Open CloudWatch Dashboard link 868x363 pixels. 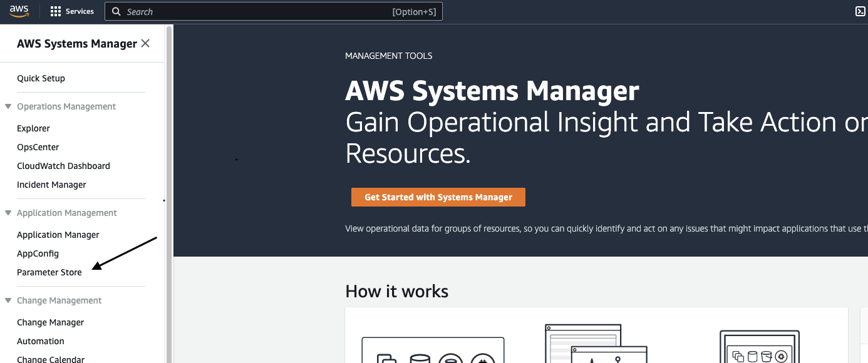coord(63,166)
